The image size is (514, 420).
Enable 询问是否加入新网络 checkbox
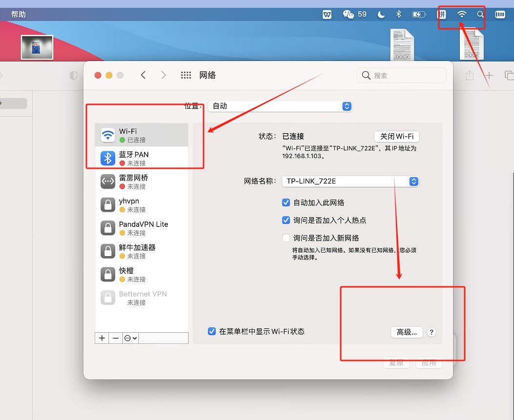pos(286,238)
